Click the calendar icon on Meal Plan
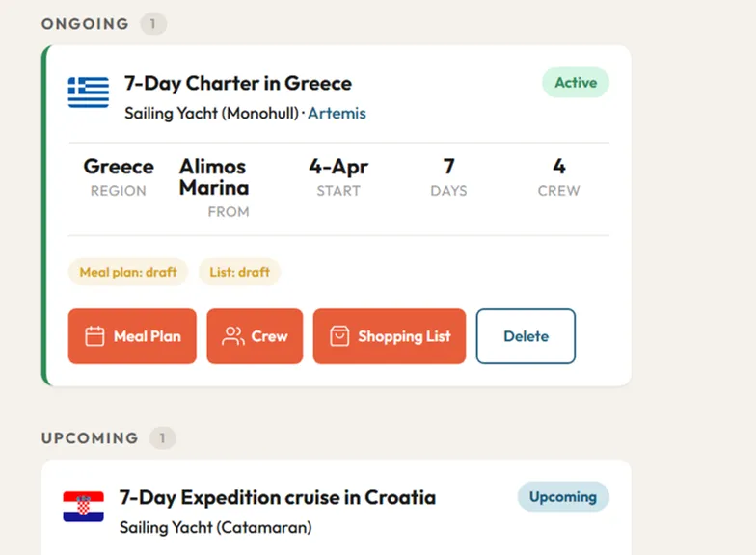 pyautogui.click(x=94, y=336)
